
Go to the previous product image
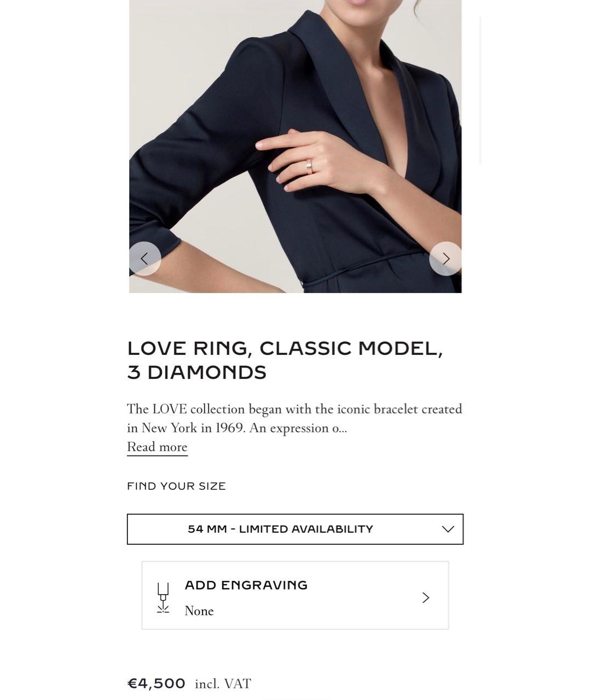[x=145, y=259]
